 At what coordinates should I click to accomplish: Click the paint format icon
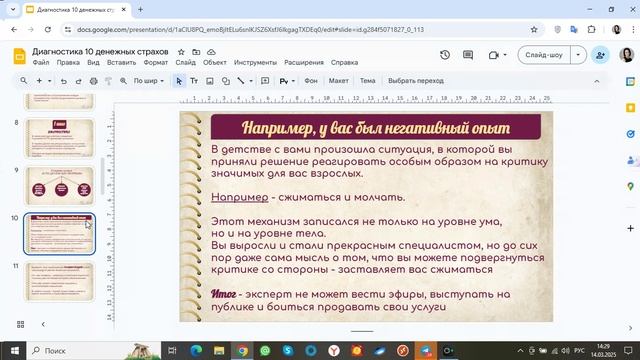[108, 81]
